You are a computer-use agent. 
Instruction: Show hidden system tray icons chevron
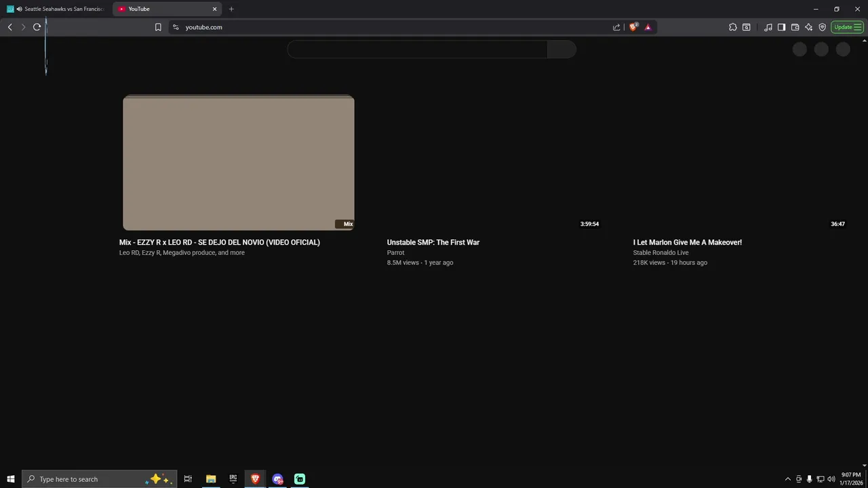787,479
